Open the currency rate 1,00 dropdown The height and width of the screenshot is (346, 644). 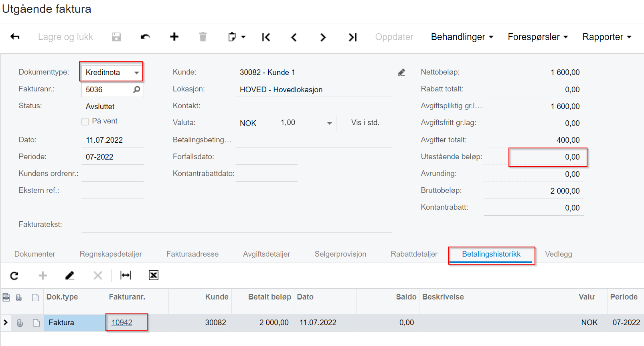[x=329, y=123]
